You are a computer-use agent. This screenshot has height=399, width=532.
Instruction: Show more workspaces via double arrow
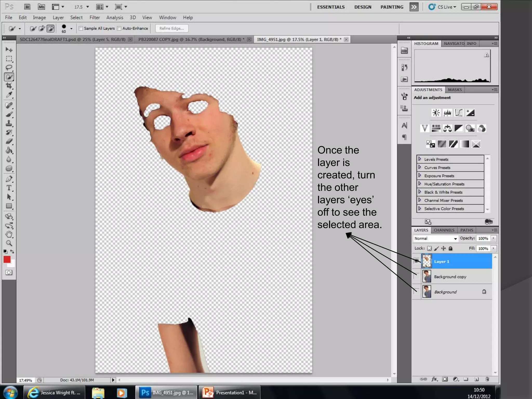(x=414, y=7)
